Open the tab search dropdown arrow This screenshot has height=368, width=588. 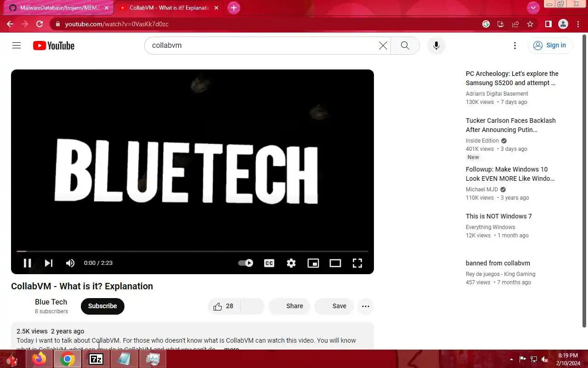533,8
